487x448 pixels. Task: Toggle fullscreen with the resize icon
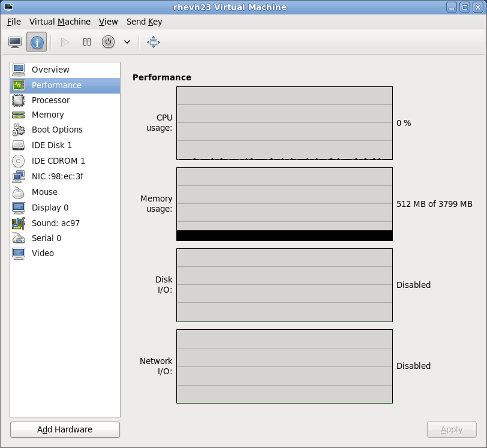153,42
